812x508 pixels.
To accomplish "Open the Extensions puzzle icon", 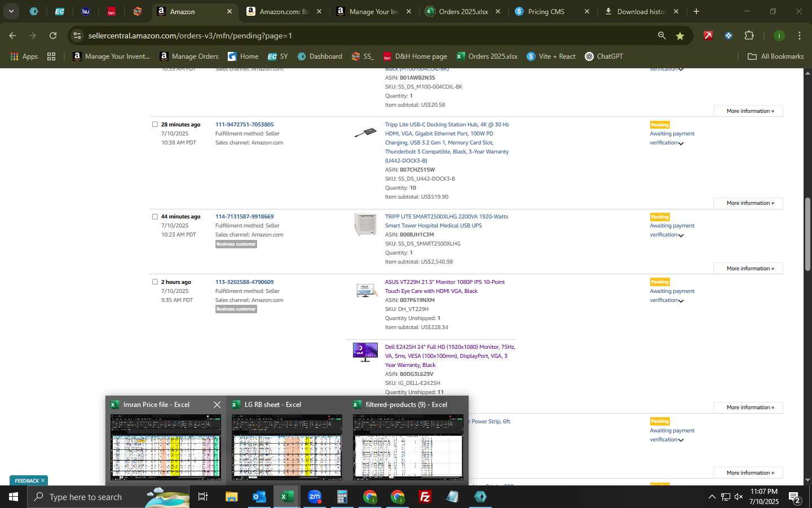I will pos(749,36).
